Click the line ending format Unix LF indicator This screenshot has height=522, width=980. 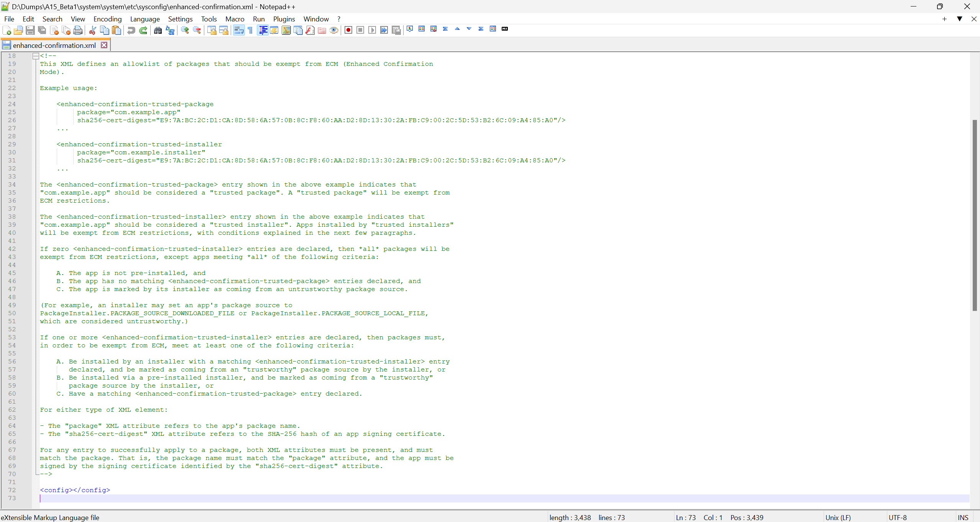click(839, 517)
